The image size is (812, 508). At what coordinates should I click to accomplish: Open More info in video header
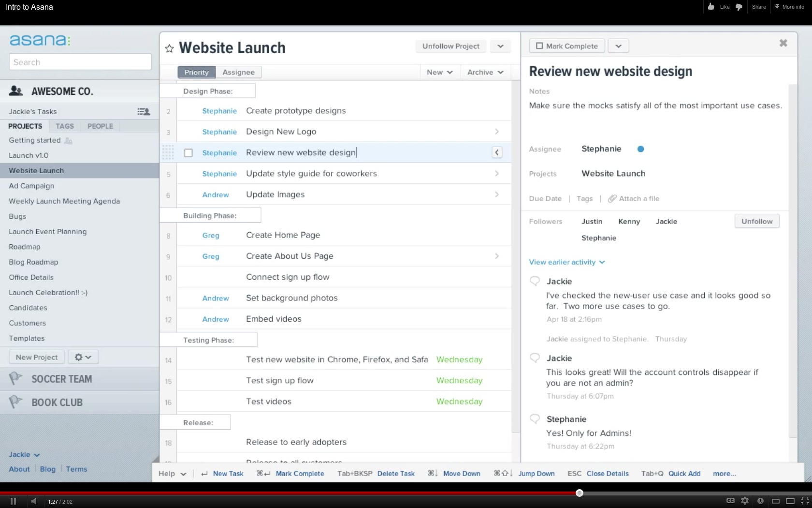[789, 7]
